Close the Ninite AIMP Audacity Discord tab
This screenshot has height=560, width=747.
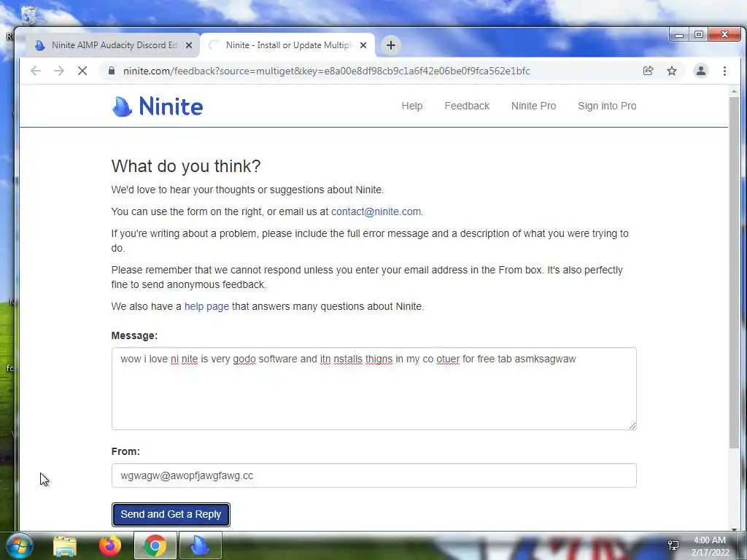click(189, 45)
